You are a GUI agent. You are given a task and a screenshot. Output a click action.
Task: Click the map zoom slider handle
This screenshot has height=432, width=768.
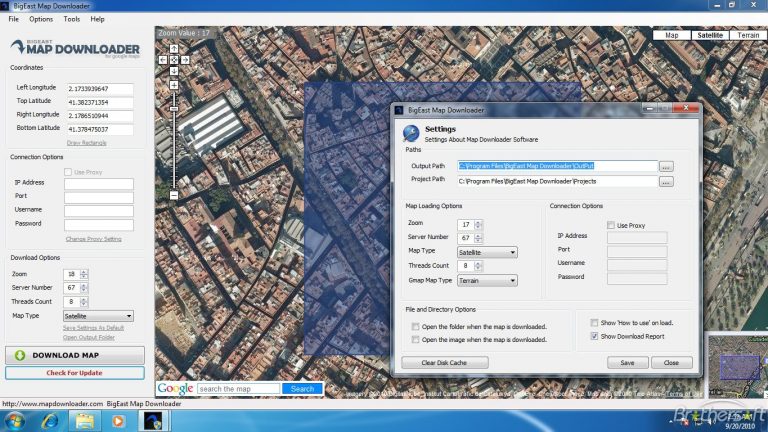coord(174,111)
